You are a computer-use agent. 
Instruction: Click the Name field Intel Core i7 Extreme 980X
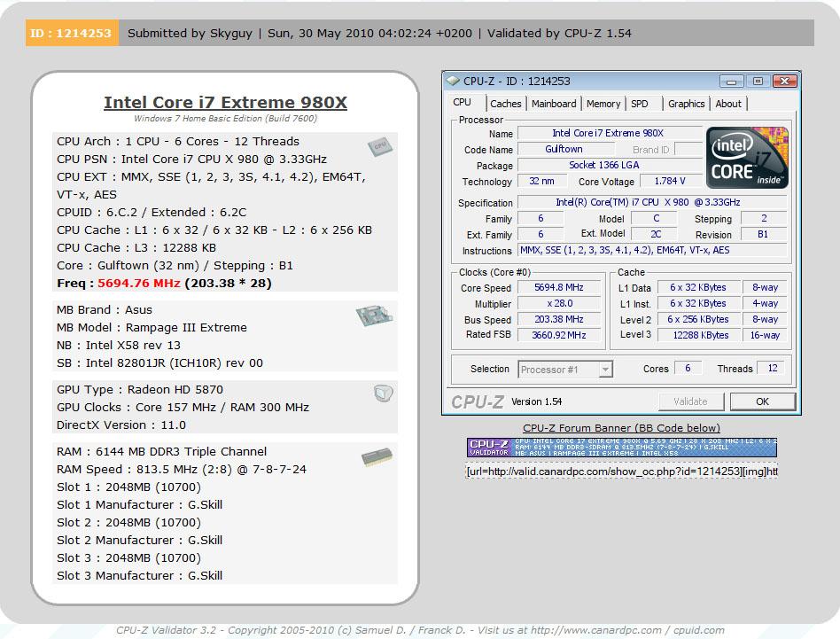610,133
